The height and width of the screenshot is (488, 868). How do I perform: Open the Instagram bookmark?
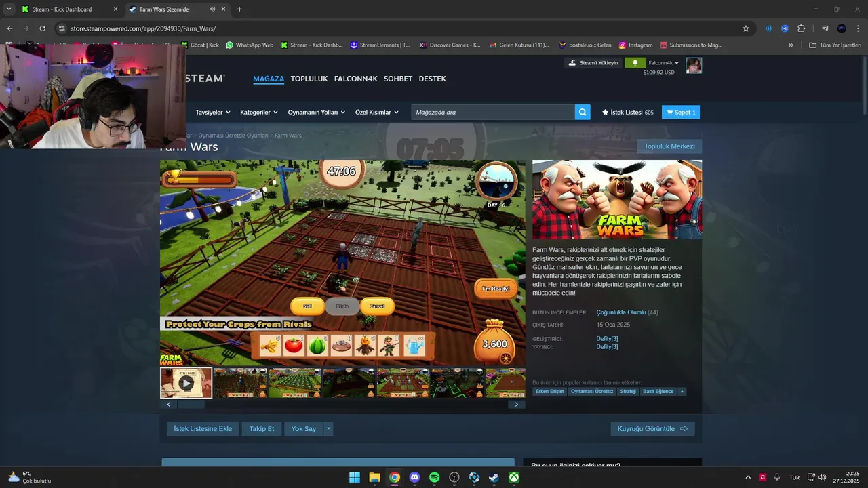pyautogui.click(x=635, y=45)
